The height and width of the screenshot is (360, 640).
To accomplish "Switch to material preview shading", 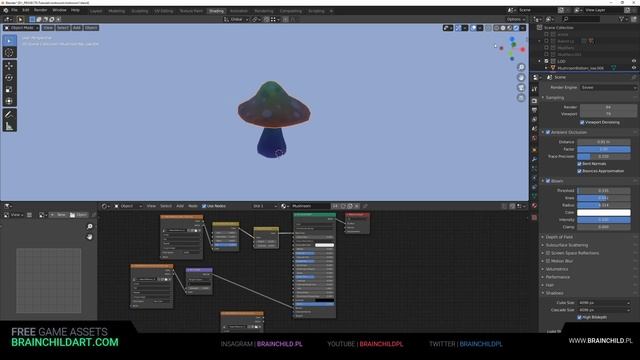I will tap(509, 28).
